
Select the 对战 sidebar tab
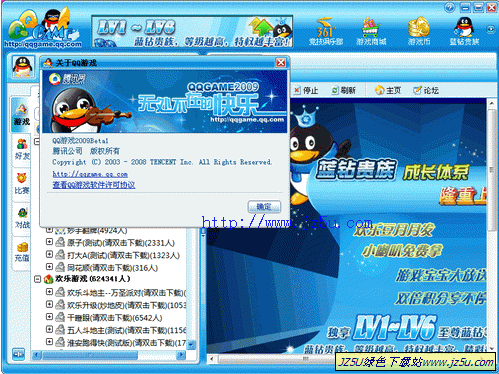pyautogui.click(x=22, y=218)
